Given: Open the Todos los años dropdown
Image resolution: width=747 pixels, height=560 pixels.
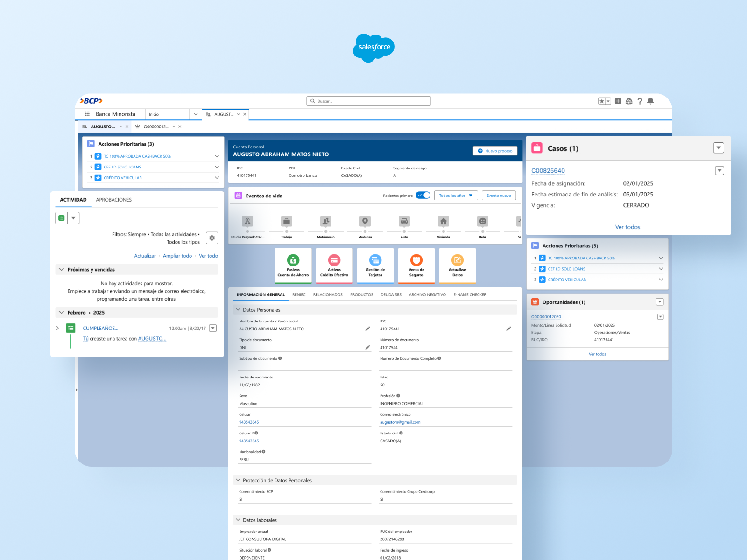Looking at the screenshot, I should 456,196.
